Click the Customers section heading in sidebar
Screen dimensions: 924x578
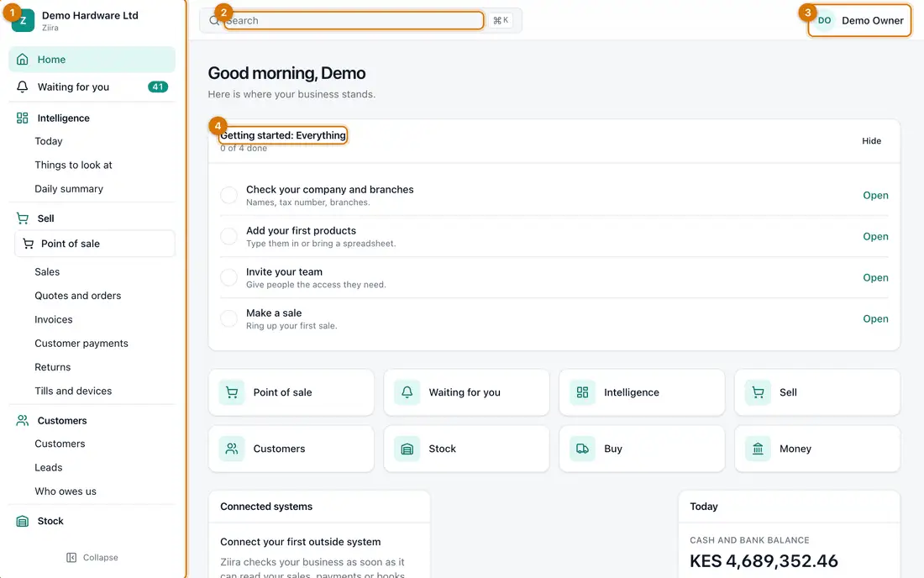pyautogui.click(x=62, y=421)
